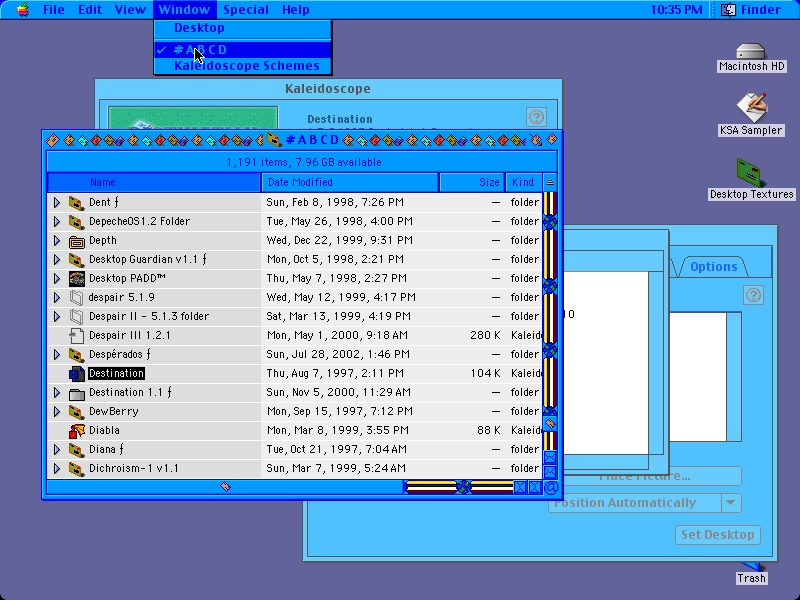This screenshot has height=600, width=800.
Task: Expand the Despair II – 5.1.3 folder
Action: [57, 317]
